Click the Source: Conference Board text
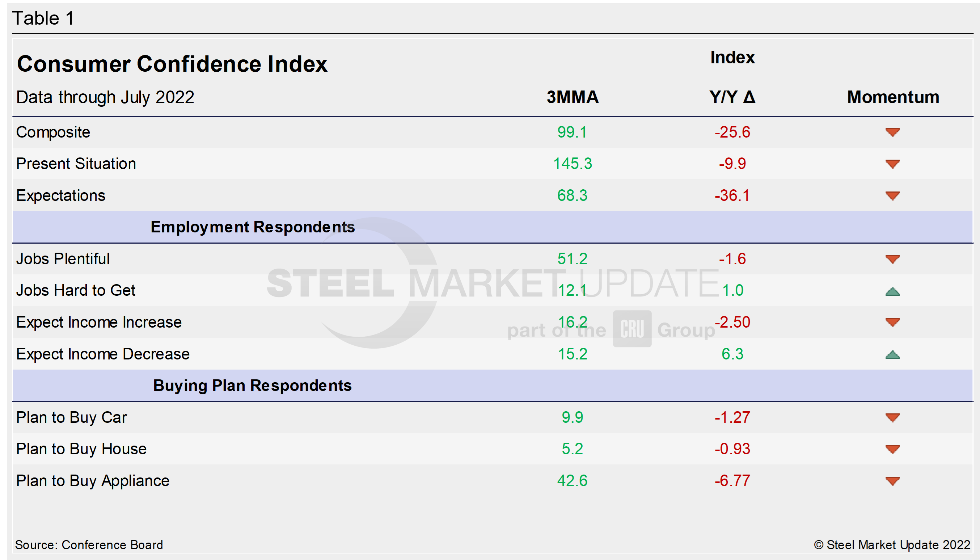This screenshot has height=560, width=980. pos(89,544)
